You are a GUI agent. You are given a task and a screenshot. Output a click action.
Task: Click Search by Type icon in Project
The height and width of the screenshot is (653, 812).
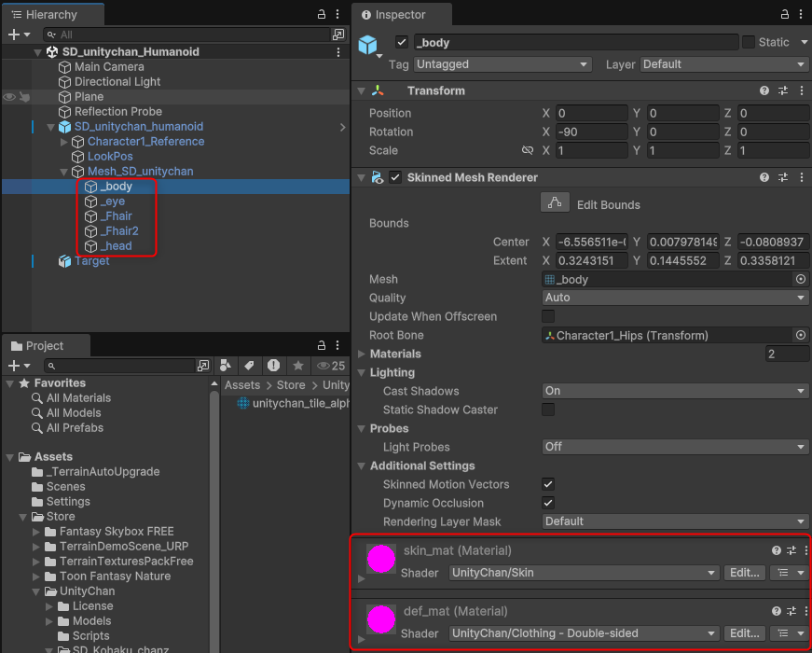click(227, 366)
